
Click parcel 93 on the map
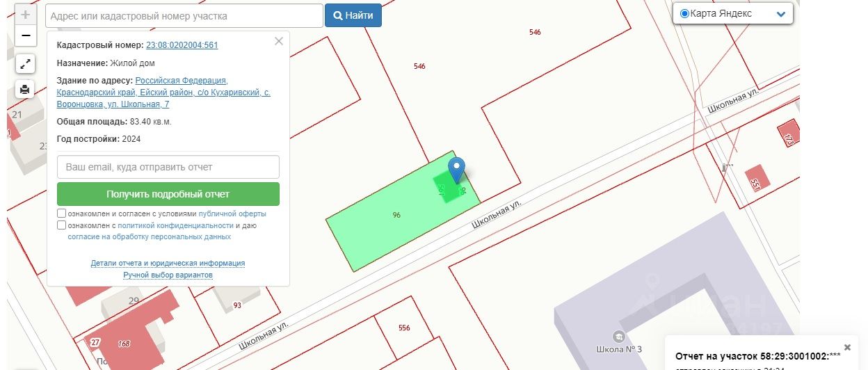pos(237,305)
